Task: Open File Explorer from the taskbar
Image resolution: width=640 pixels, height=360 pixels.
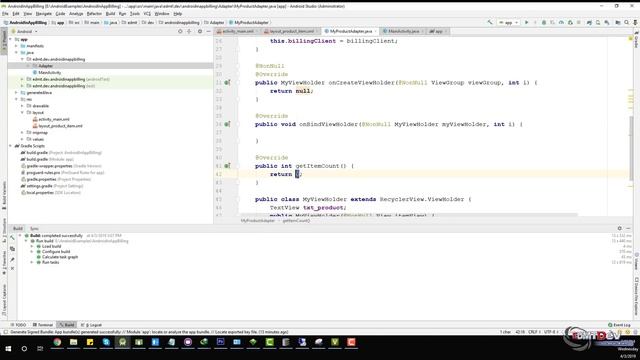Action: [73, 342]
